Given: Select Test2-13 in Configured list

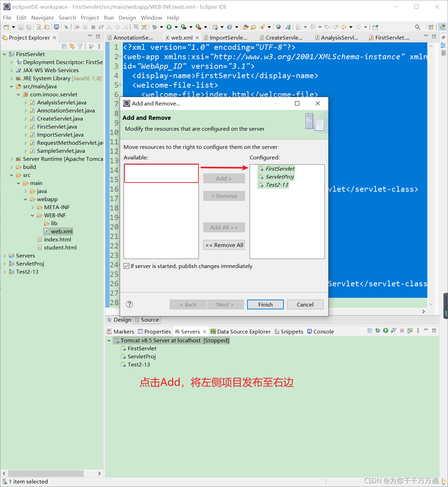Looking at the screenshot, I should click(x=273, y=185).
